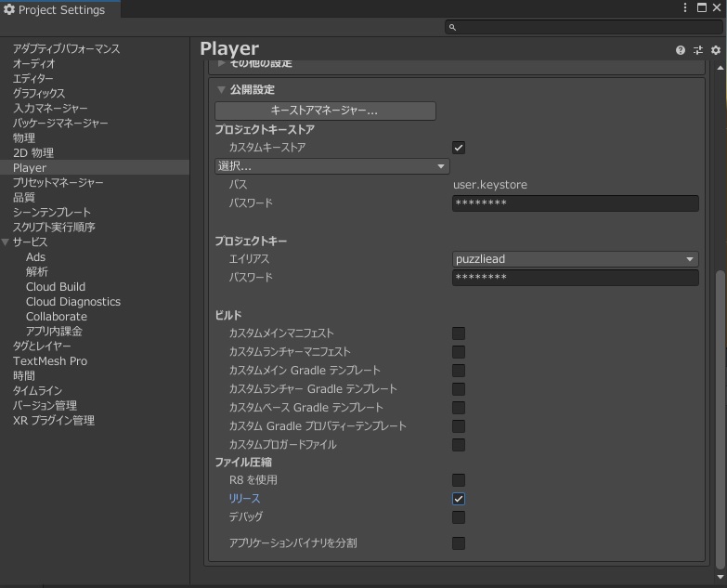Viewport: 727px width, 588px height.
Task: Open the puzzliead alias dropdown
Action: pos(576,259)
